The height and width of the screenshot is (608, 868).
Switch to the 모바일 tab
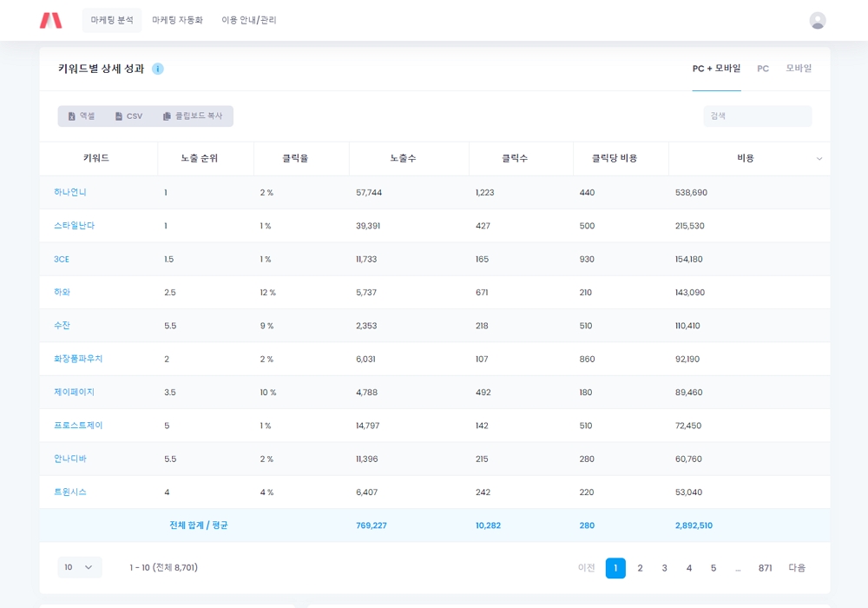click(x=799, y=69)
